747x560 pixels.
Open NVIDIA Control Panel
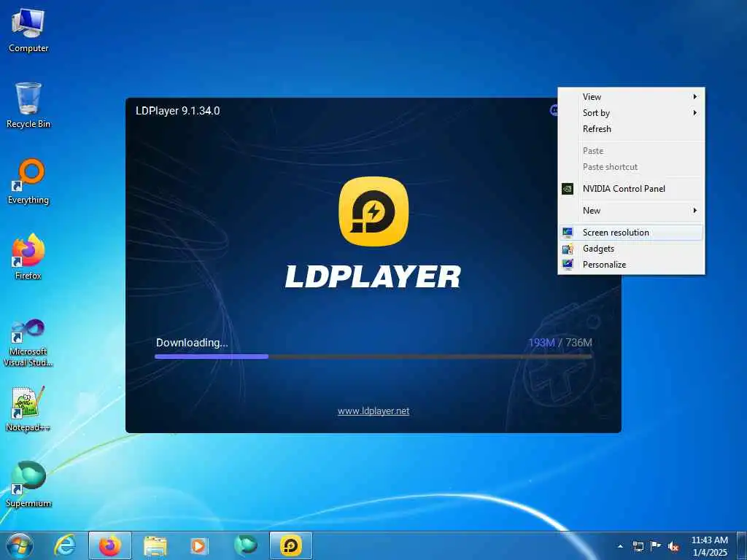[x=631, y=189]
